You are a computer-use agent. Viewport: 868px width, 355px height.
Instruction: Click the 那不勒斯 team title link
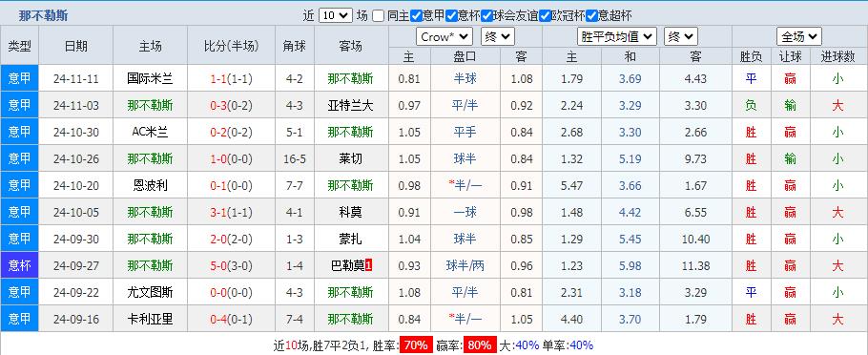(x=43, y=15)
